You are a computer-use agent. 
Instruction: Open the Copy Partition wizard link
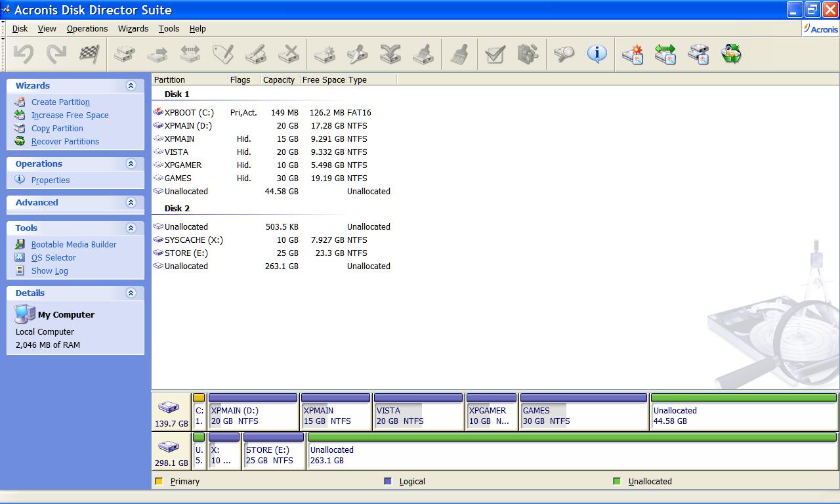[57, 128]
